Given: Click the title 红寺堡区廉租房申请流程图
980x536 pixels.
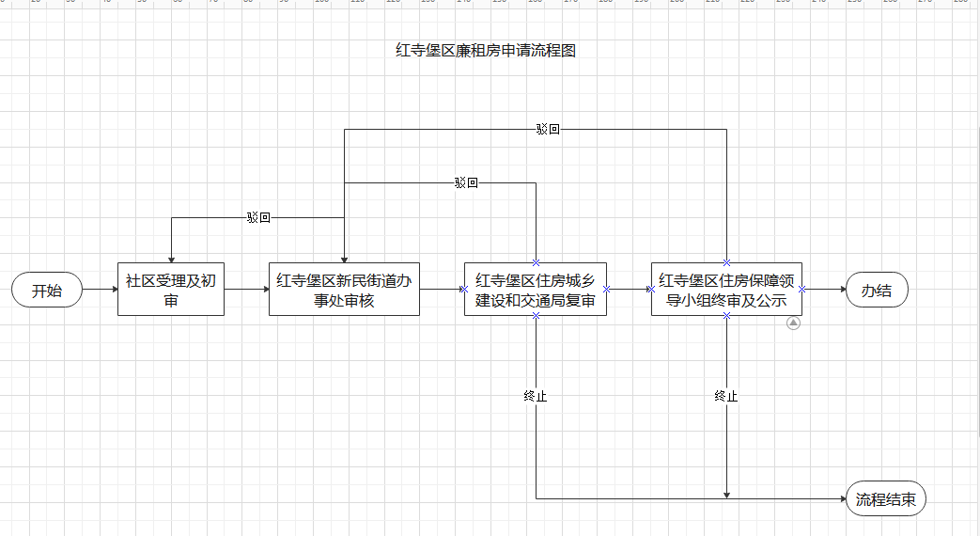Looking at the screenshot, I should coord(486,50).
